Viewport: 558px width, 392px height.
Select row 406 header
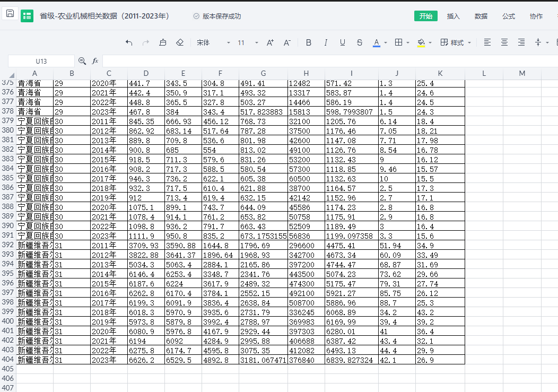tap(8, 378)
